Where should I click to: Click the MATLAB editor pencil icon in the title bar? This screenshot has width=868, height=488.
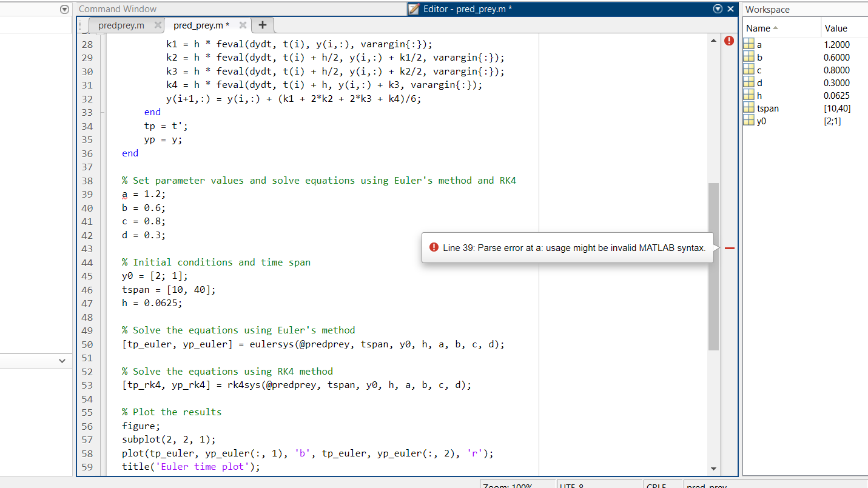click(x=414, y=9)
